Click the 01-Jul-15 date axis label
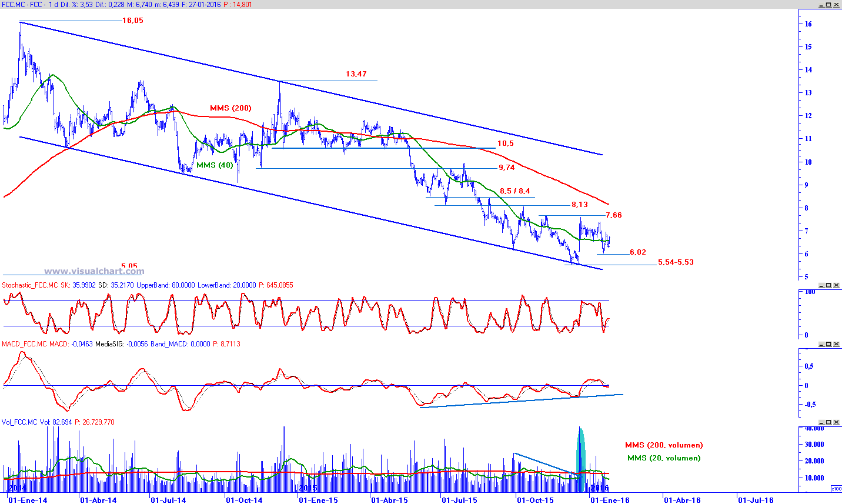The image size is (842, 504). pos(460,500)
